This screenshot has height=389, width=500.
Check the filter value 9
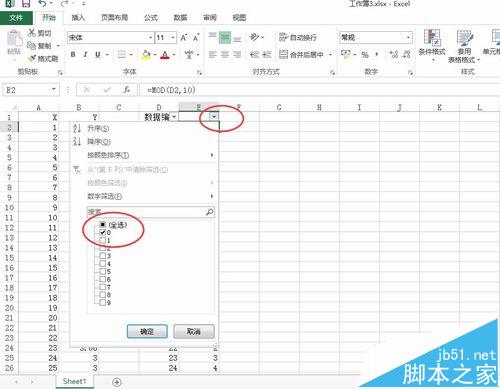tap(103, 302)
